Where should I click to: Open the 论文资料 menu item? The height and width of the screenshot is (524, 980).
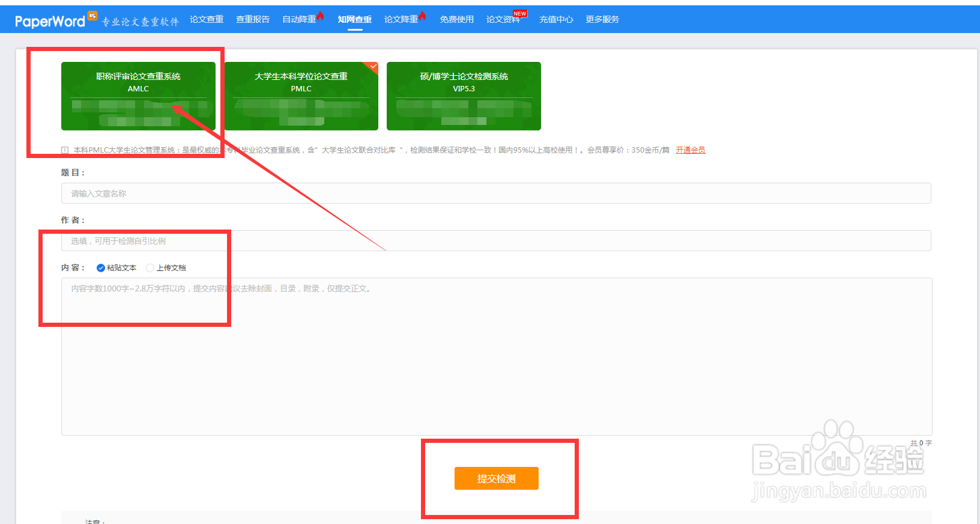(503, 19)
